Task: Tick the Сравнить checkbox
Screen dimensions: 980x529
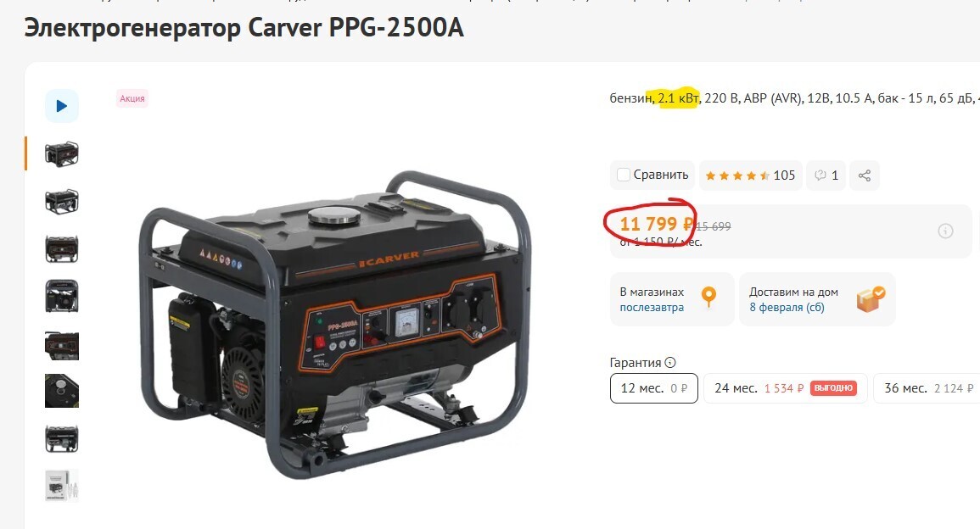Action: (x=623, y=175)
